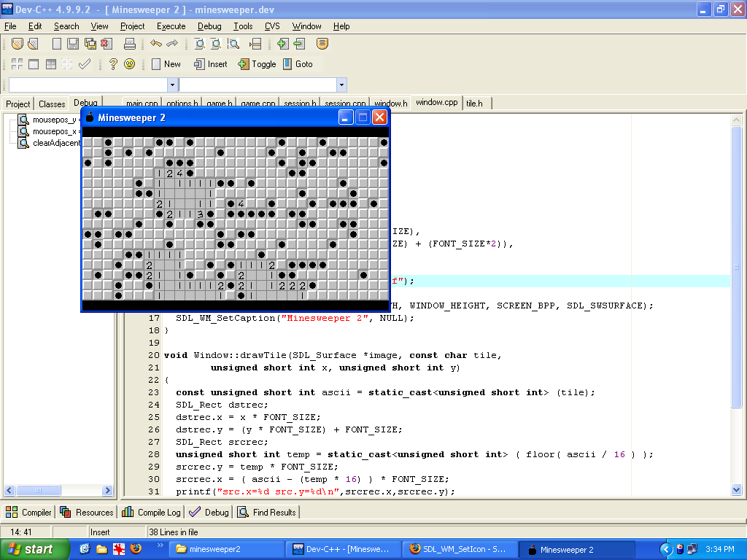Click the Save All toolbar icon
Viewport: 747px width, 560px height.
click(90, 44)
